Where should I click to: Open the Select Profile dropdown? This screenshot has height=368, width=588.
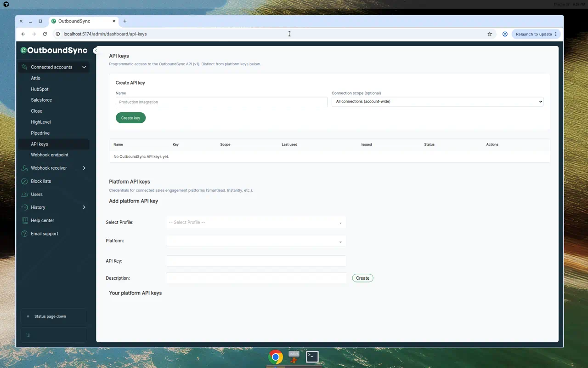[256, 223]
